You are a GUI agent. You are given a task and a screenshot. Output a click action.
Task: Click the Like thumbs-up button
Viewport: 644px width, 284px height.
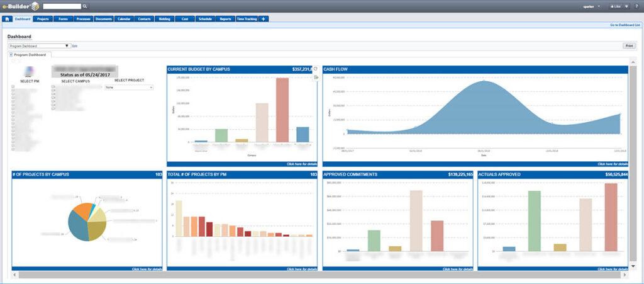(x=616, y=6)
